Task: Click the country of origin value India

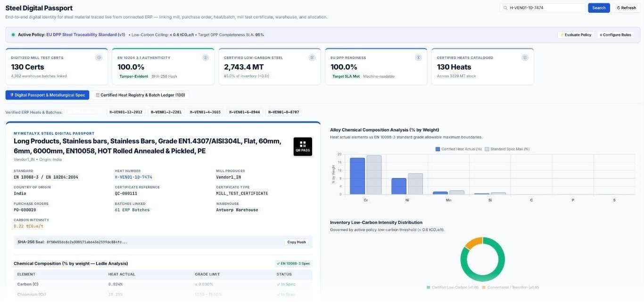Action: point(20,193)
